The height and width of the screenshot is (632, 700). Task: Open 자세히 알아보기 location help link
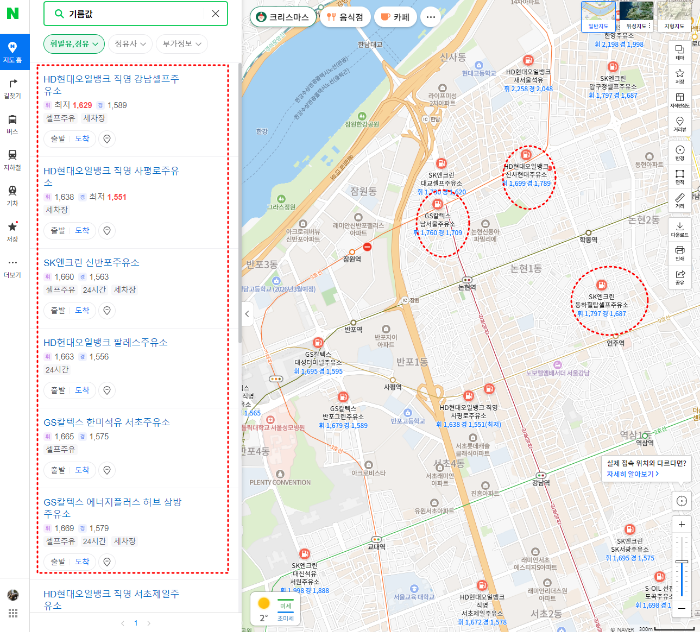pos(633,474)
